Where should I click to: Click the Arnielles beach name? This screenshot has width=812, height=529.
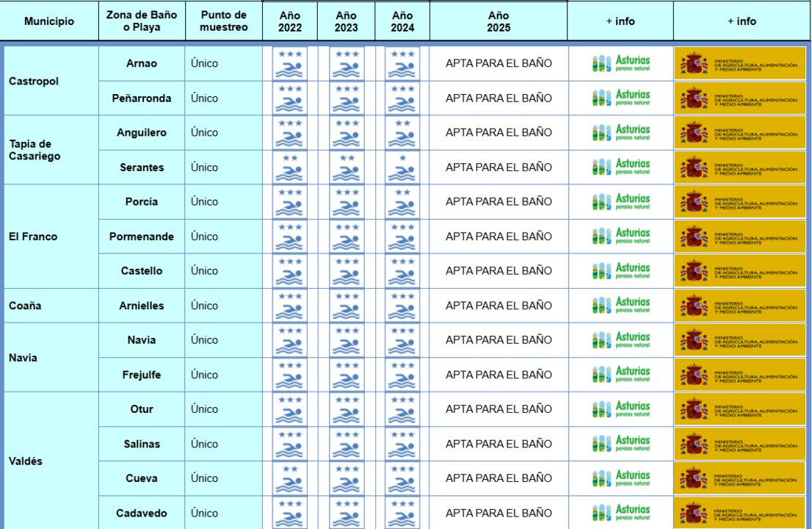[142, 306]
